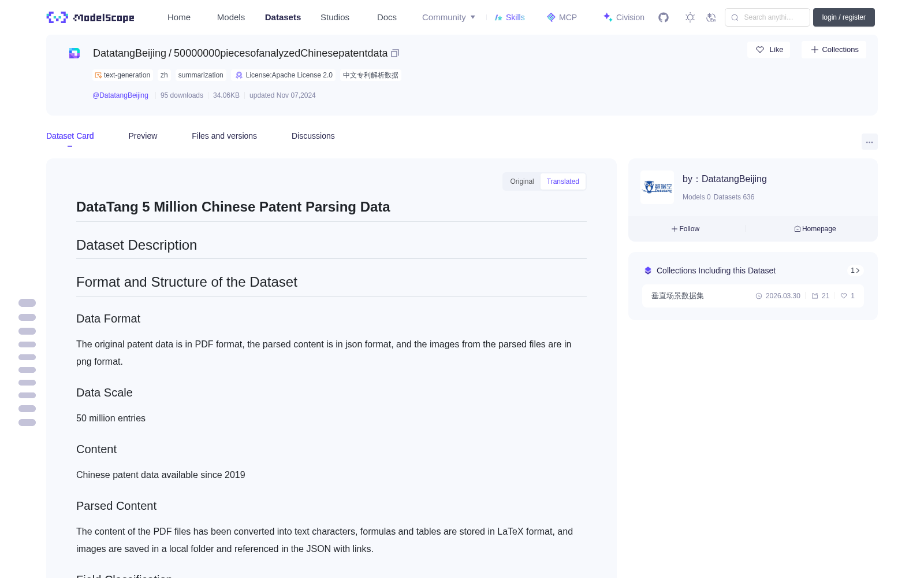Select the Dataset Card tab

tap(70, 136)
